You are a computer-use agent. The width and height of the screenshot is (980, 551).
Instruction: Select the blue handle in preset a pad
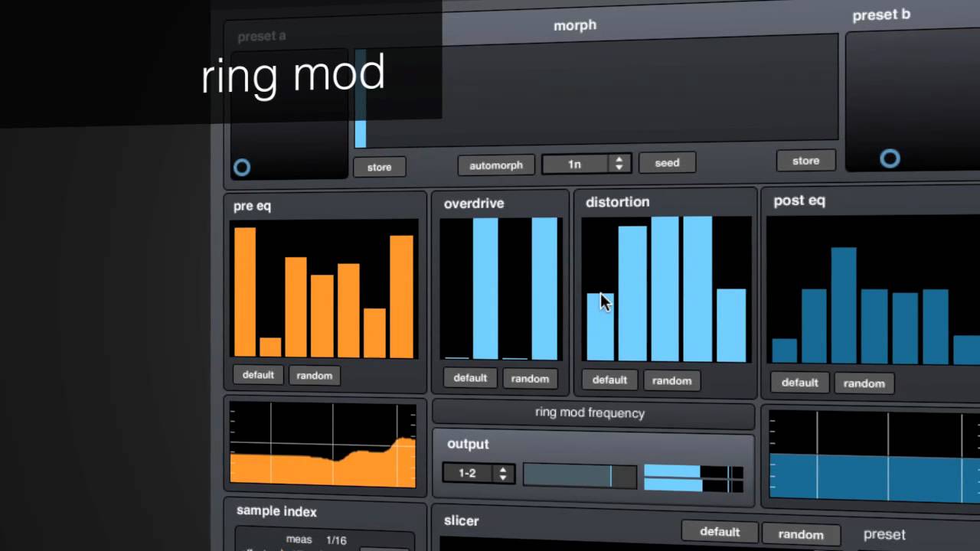242,168
